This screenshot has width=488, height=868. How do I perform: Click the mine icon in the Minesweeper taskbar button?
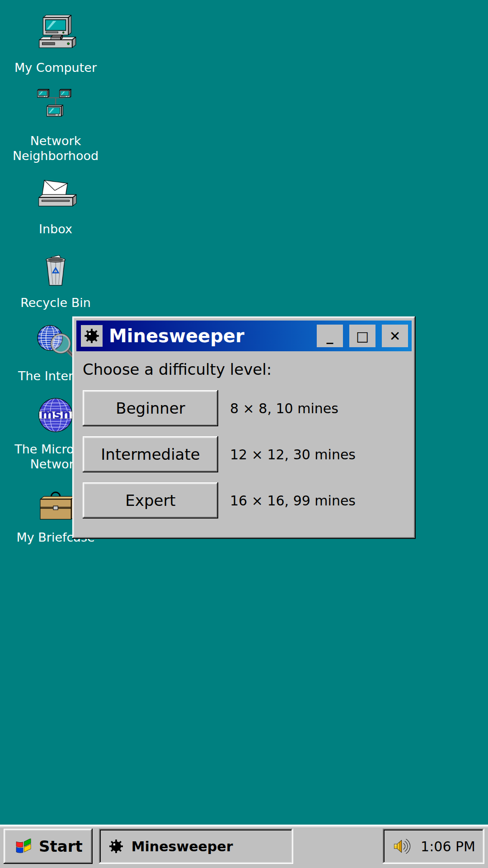pyautogui.click(x=116, y=846)
